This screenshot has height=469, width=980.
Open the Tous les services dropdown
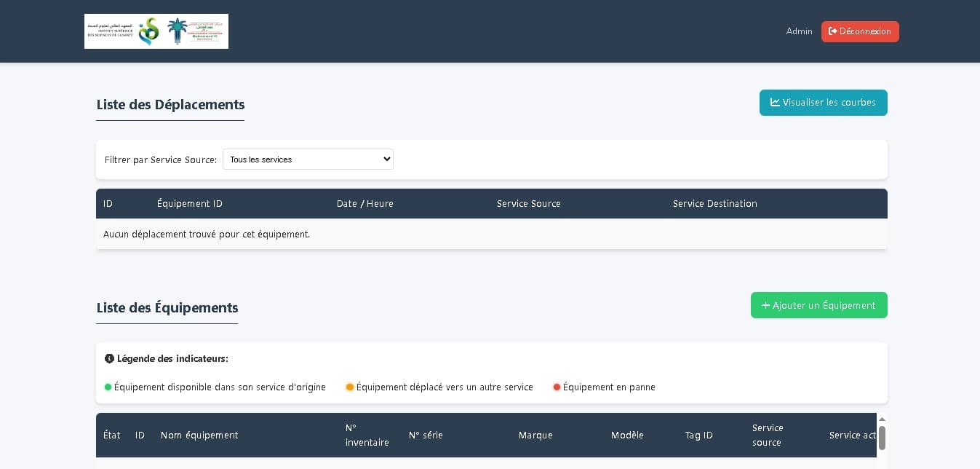point(308,159)
